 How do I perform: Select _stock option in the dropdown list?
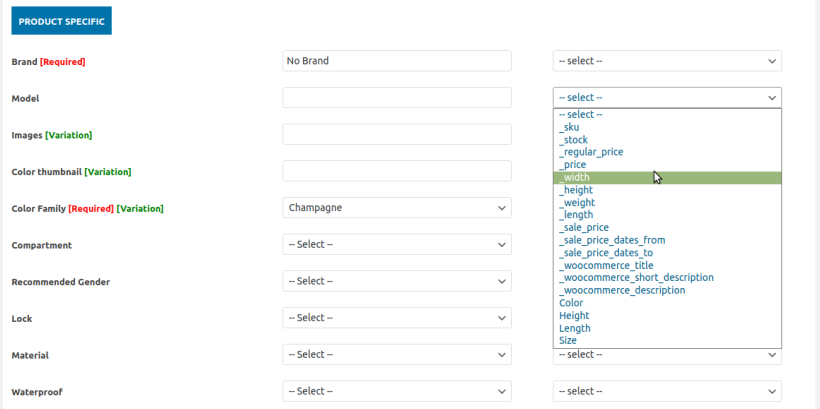pos(573,140)
